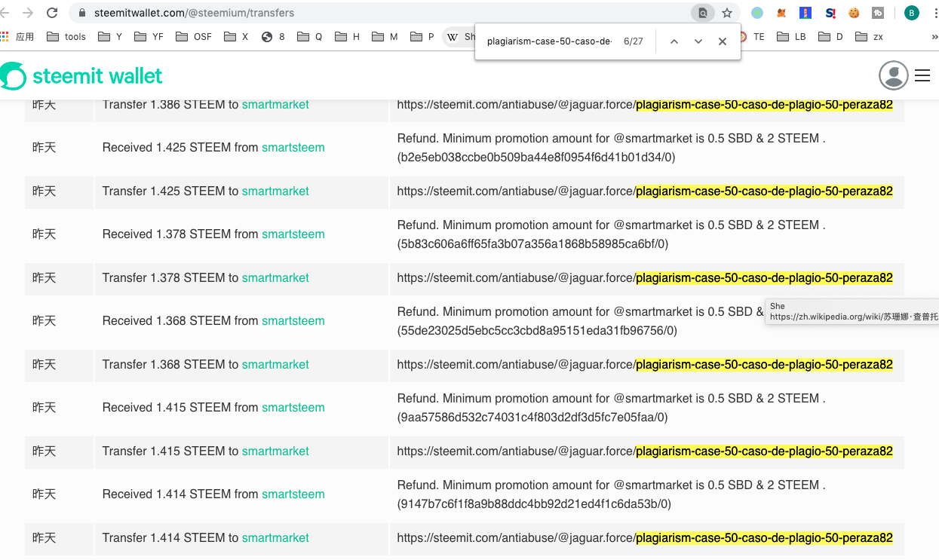Open the hamburger menu on steemit wallet
The image size is (939, 560).
coord(922,75)
